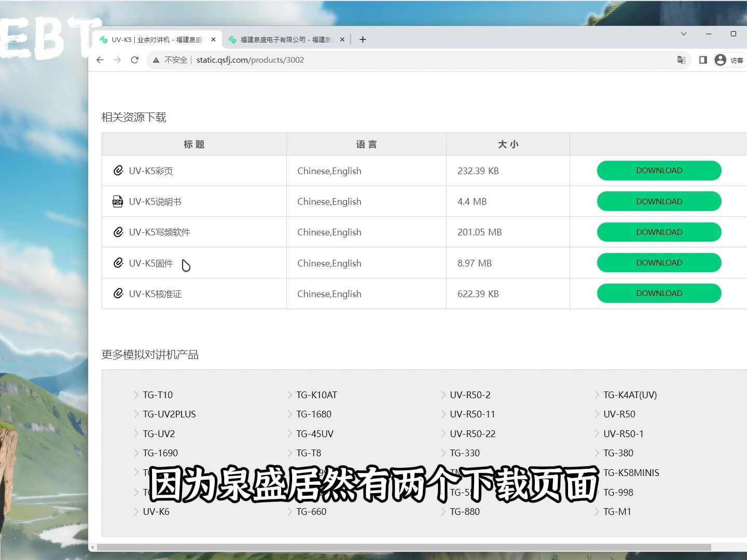
Task: Download the UV-K5写频软件 package
Action: point(659,232)
